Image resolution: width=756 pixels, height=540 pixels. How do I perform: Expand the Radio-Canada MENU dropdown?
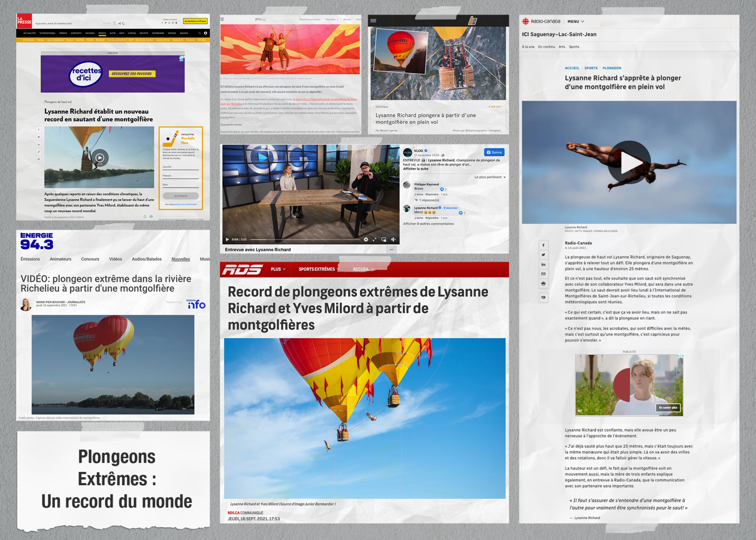click(576, 22)
